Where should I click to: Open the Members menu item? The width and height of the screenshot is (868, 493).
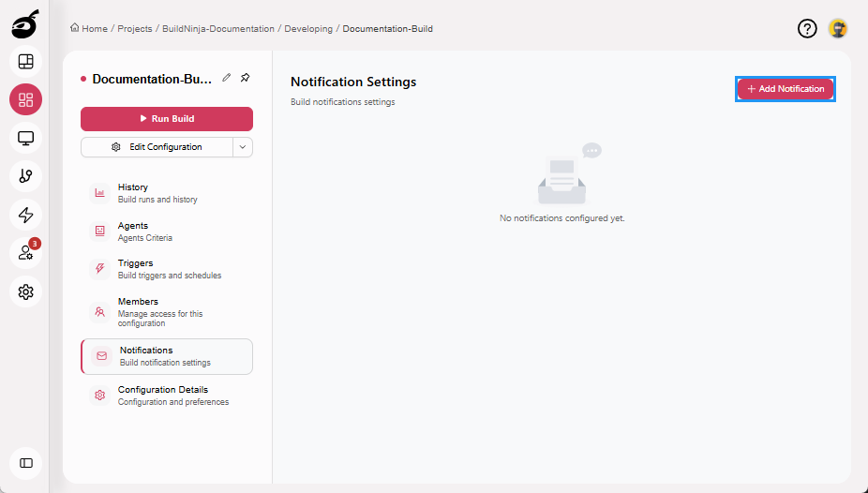[167, 312]
